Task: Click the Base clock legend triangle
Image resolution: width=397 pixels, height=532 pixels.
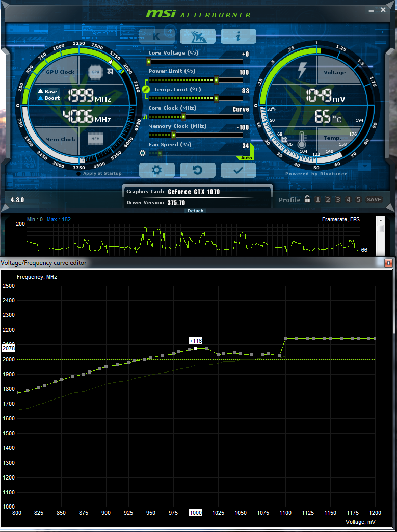Action: [40, 91]
